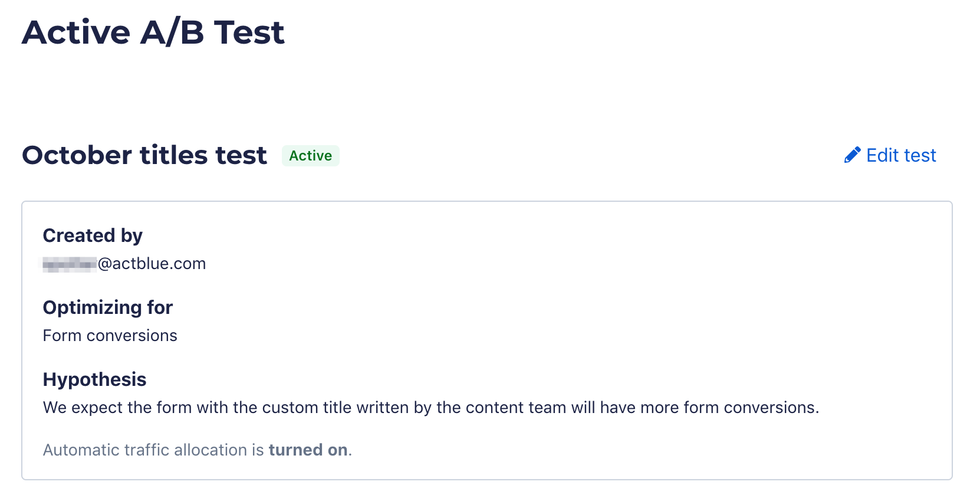Open the Edit test link
This screenshot has height=498, width=980.
click(900, 155)
